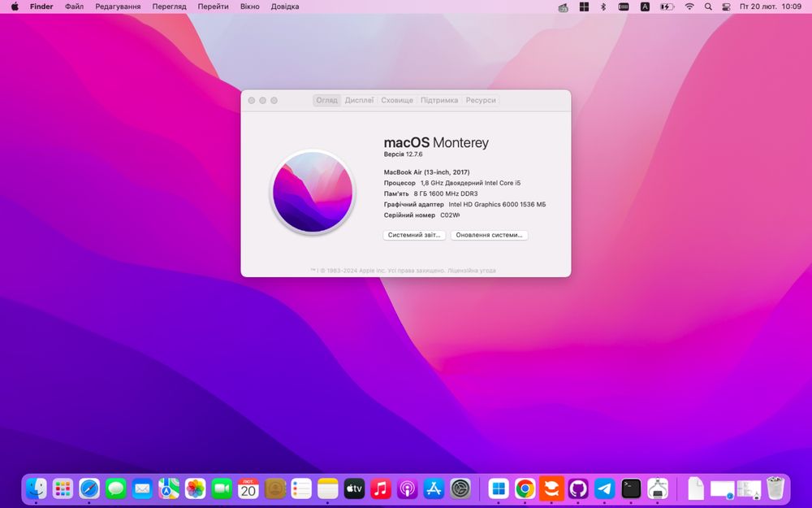812x508 pixels.
Task: Open the Файл menu
Action: click(74, 7)
